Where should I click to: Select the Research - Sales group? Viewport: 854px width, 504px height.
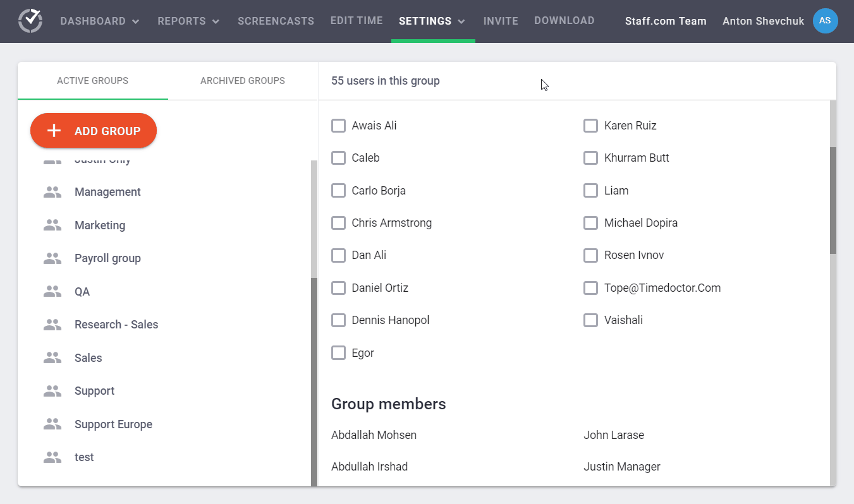[116, 325]
